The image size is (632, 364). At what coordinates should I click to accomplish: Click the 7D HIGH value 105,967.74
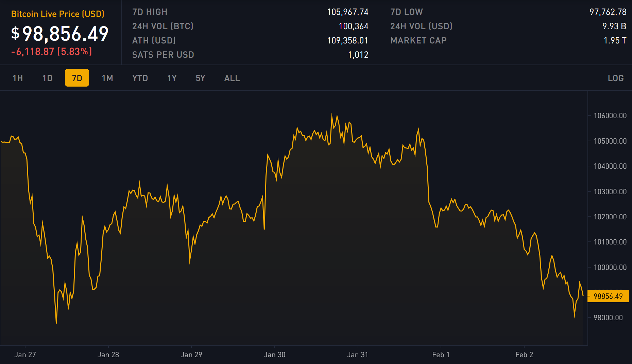coord(347,12)
